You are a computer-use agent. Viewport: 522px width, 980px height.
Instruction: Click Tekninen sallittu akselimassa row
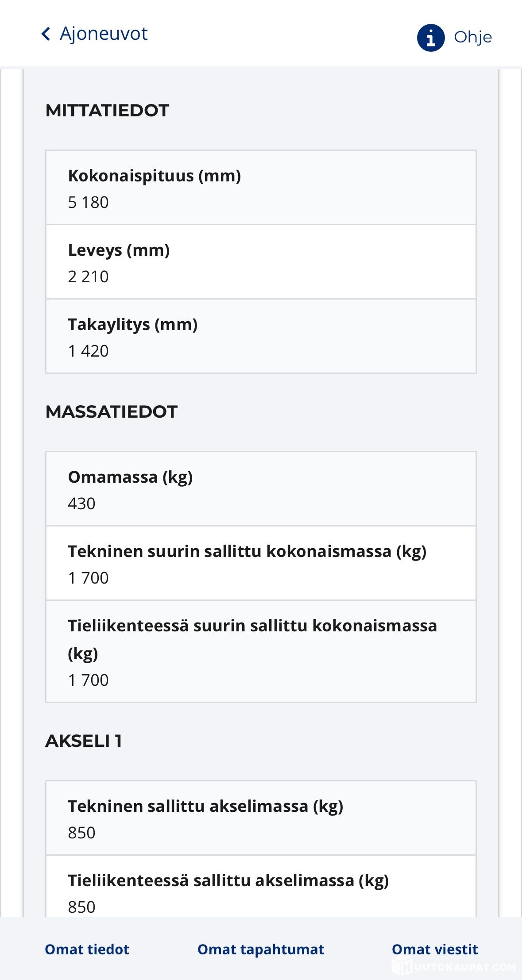261,818
